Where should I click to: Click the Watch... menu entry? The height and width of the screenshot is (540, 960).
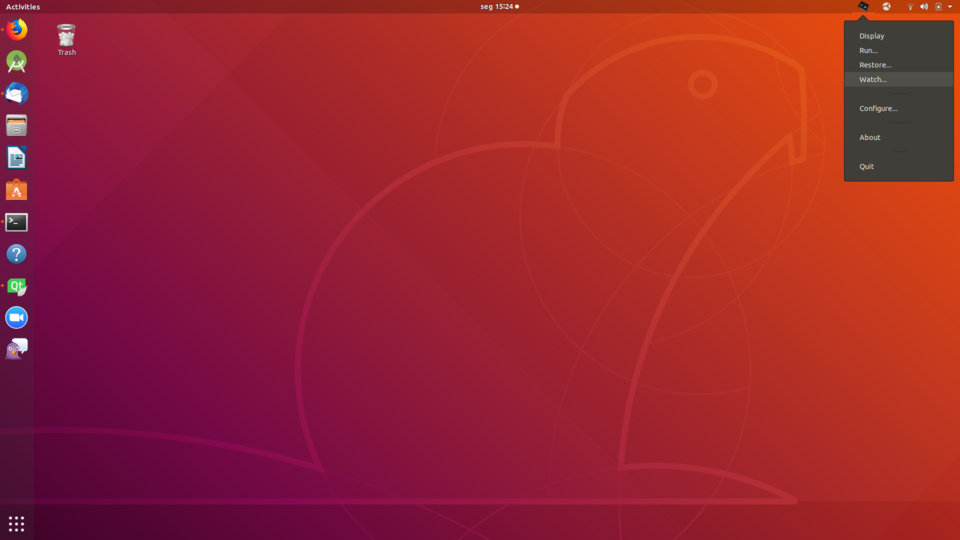tap(899, 79)
